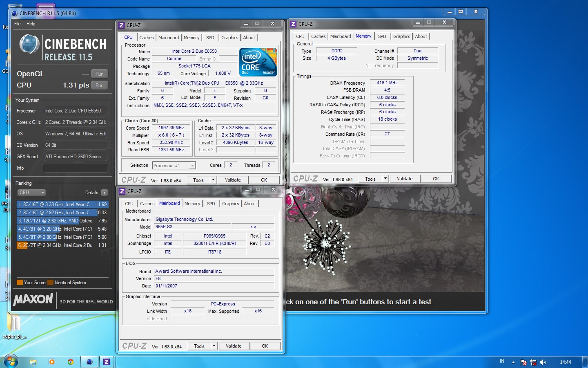The width and height of the screenshot is (588, 368).
Task: Click the GFX Board ATI Radeon HD 3600 field
Action: click(76, 157)
